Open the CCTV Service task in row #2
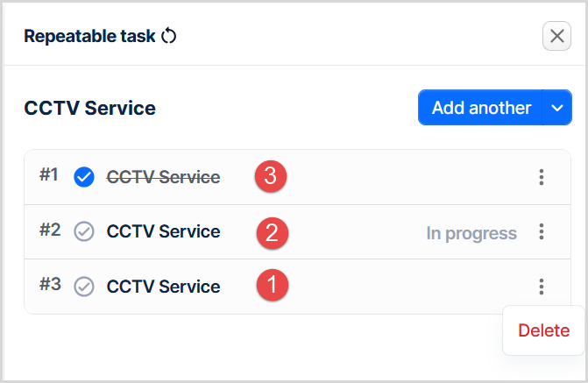The height and width of the screenshot is (383, 588). coord(163,232)
